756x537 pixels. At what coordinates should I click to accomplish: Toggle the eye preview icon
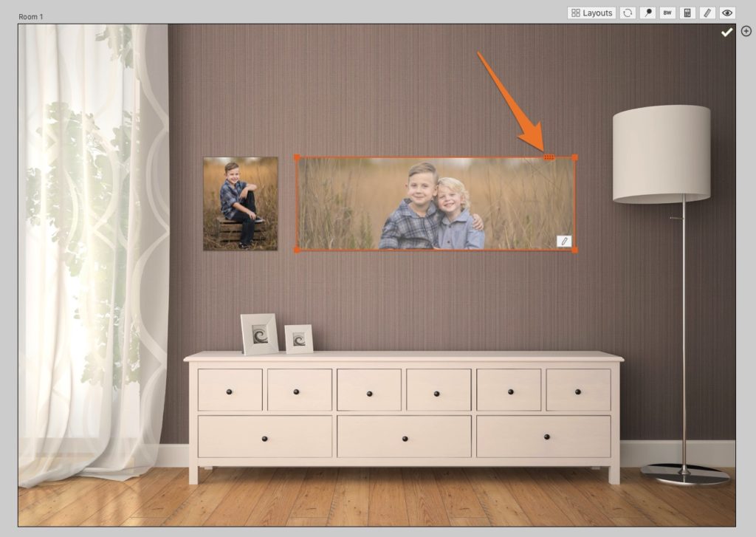coord(727,13)
